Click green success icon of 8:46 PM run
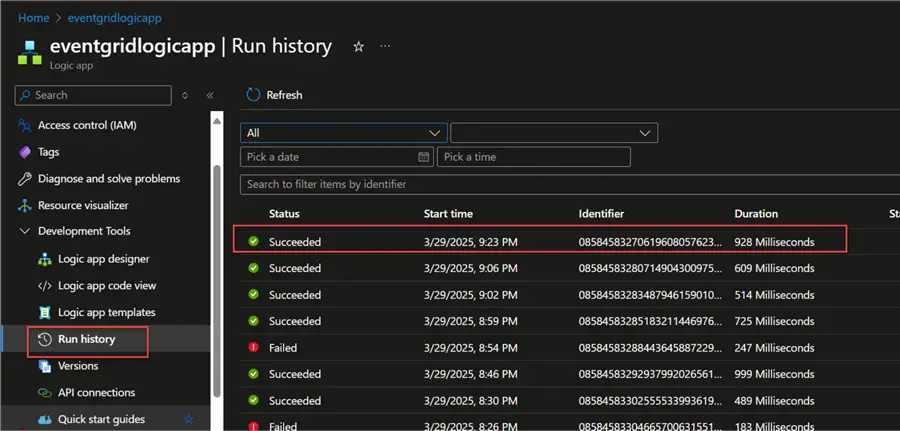This screenshot has width=900, height=431. [253, 374]
